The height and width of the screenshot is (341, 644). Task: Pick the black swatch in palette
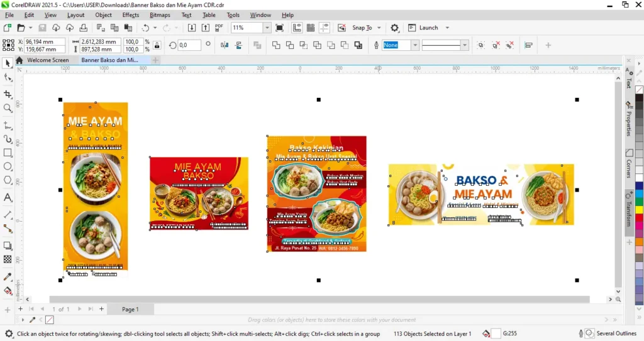[x=639, y=98]
